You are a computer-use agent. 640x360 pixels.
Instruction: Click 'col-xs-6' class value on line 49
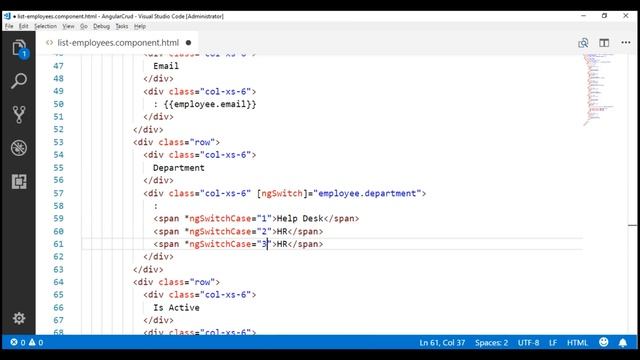point(225,91)
